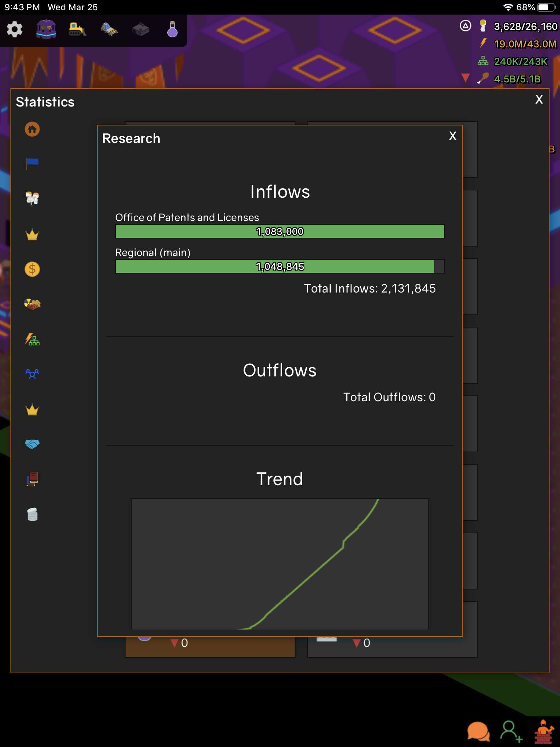Select the second gold crown icon

[x=32, y=410]
